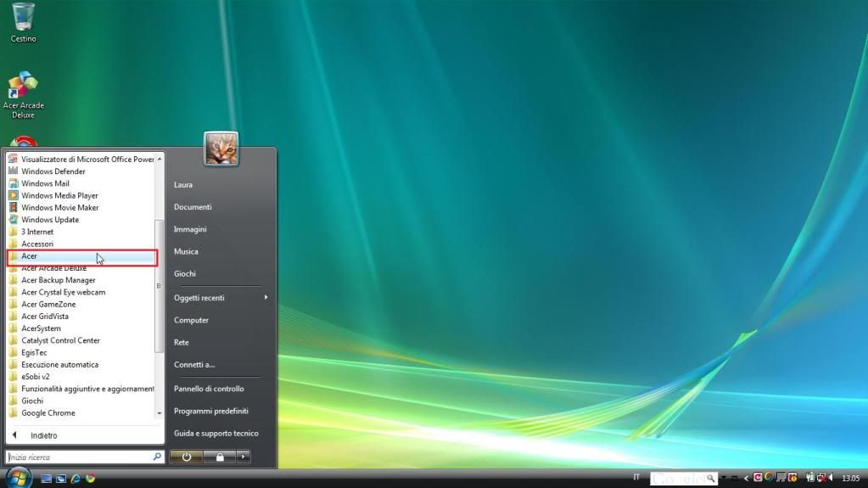Open the Google Chrome folder

tap(81, 413)
